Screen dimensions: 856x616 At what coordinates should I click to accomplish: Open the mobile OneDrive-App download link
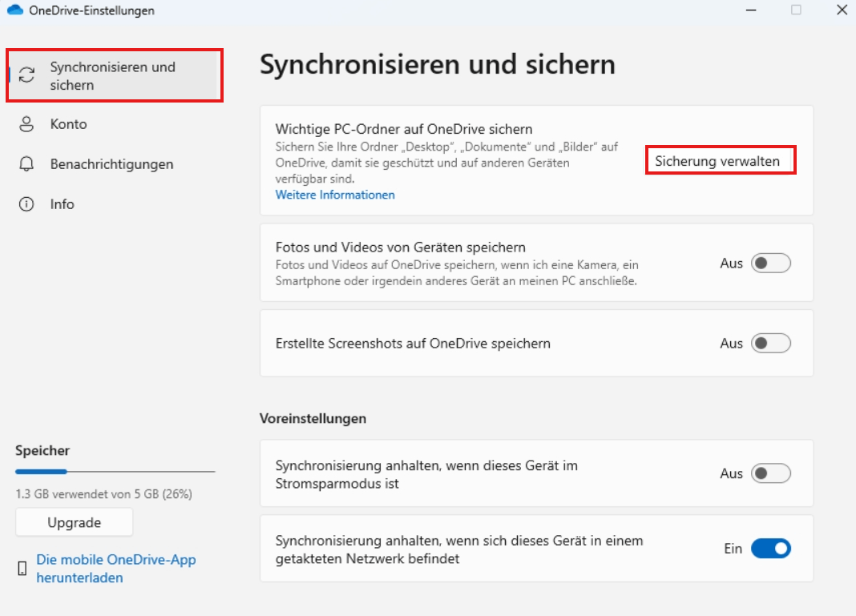116,569
